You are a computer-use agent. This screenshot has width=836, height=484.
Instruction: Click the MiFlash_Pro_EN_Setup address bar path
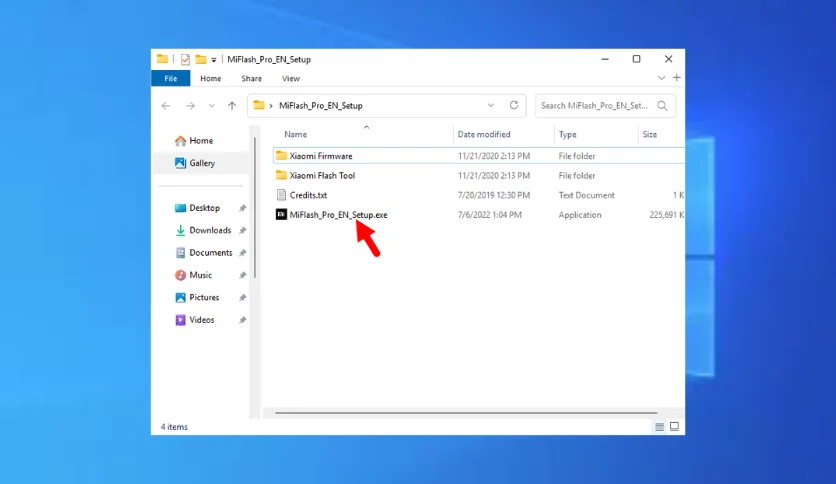321,106
